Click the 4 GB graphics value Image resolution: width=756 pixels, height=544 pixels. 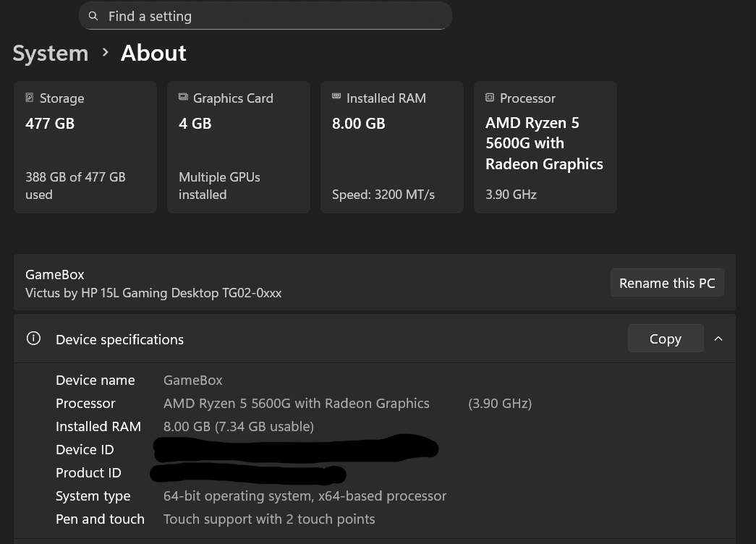coord(195,124)
